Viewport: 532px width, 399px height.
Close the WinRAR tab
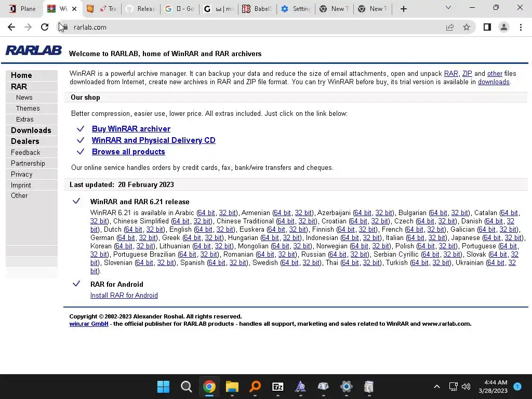point(74,9)
